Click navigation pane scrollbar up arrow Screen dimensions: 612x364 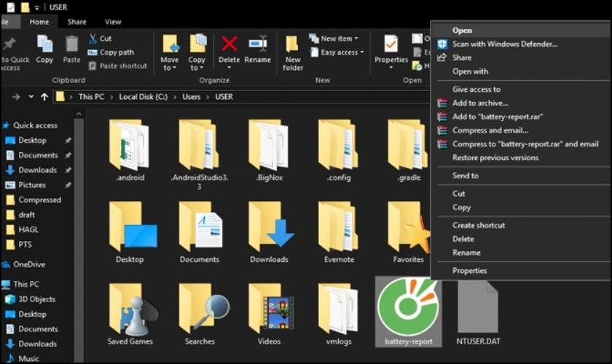pyautogui.click(x=79, y=114)
